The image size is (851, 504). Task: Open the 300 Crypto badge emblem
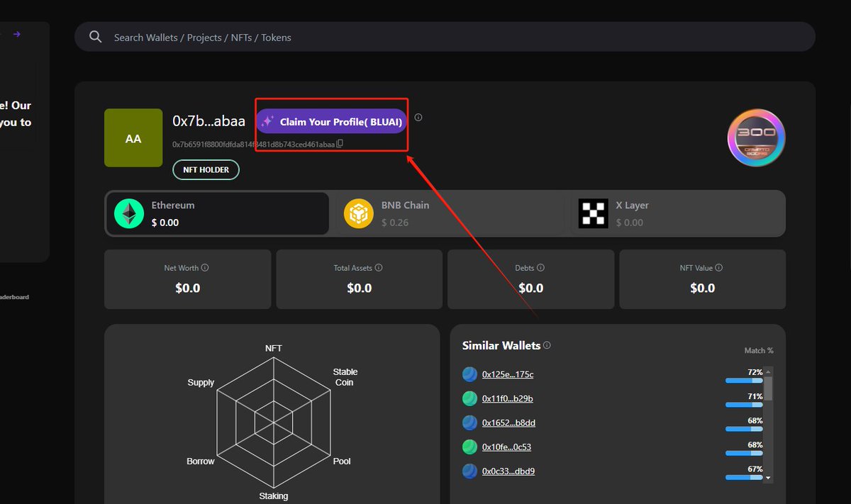[x=757, y=138]
